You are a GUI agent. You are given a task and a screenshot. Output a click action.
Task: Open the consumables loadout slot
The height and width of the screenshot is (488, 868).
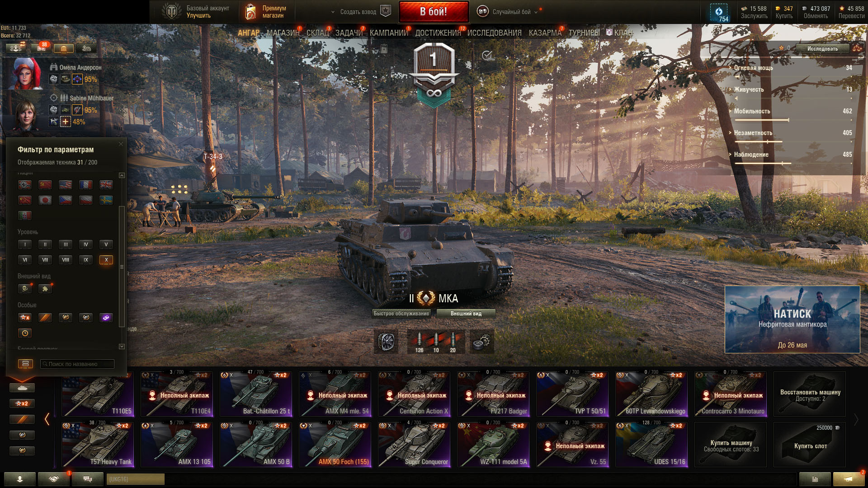click(x=387, y=342)
